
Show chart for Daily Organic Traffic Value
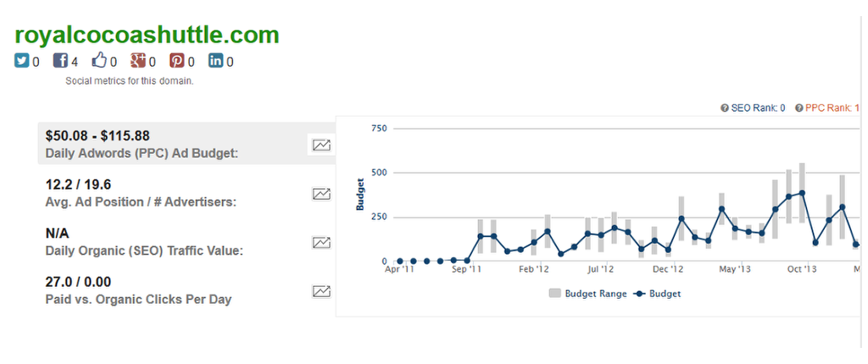321,243
